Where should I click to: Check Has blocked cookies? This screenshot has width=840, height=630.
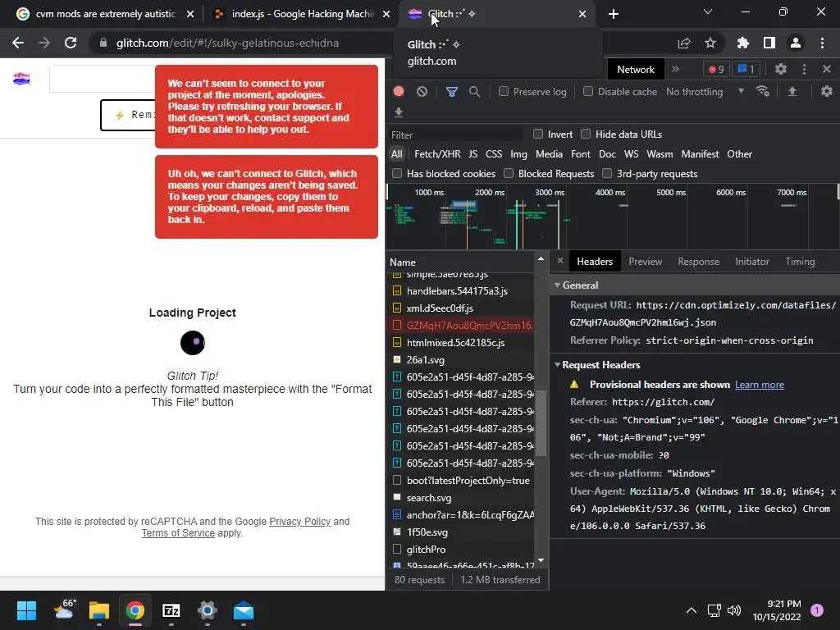(x=397, y=173)
